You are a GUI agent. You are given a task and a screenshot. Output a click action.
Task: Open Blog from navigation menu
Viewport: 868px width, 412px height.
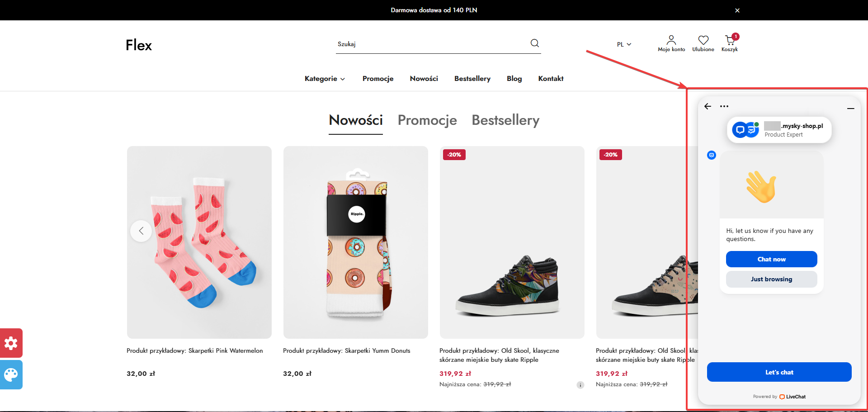coord(514,79)
